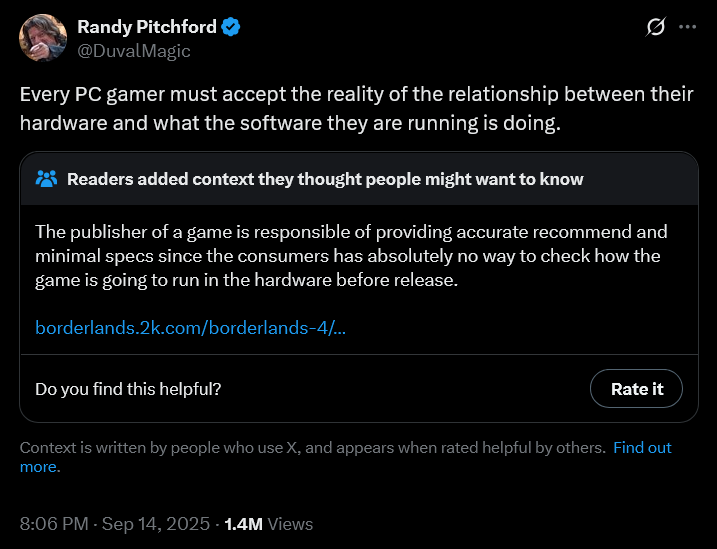Click the 8:06 PM post time
Screen dimensions: 717x549
tap(52, 523)
